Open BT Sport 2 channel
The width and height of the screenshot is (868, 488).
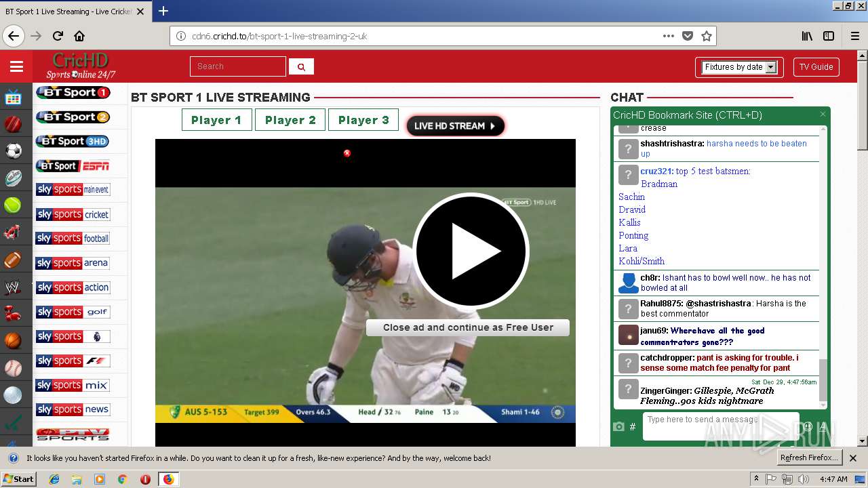coord(73,117)
